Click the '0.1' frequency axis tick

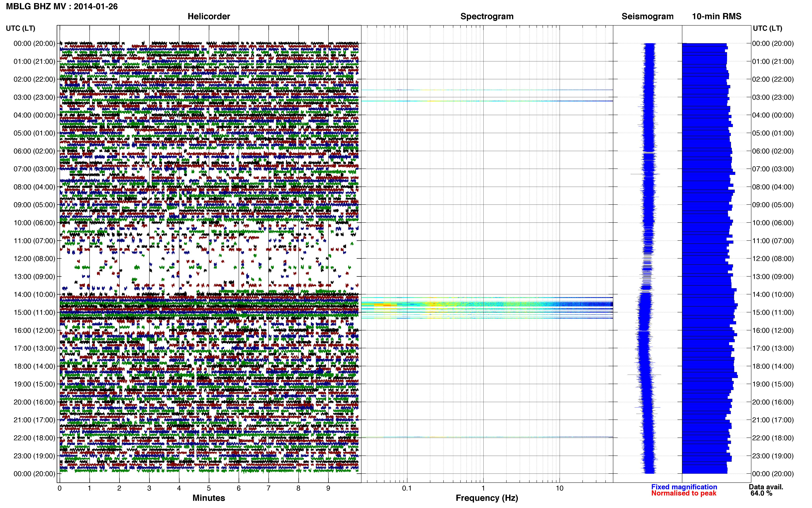pos(407,488)
